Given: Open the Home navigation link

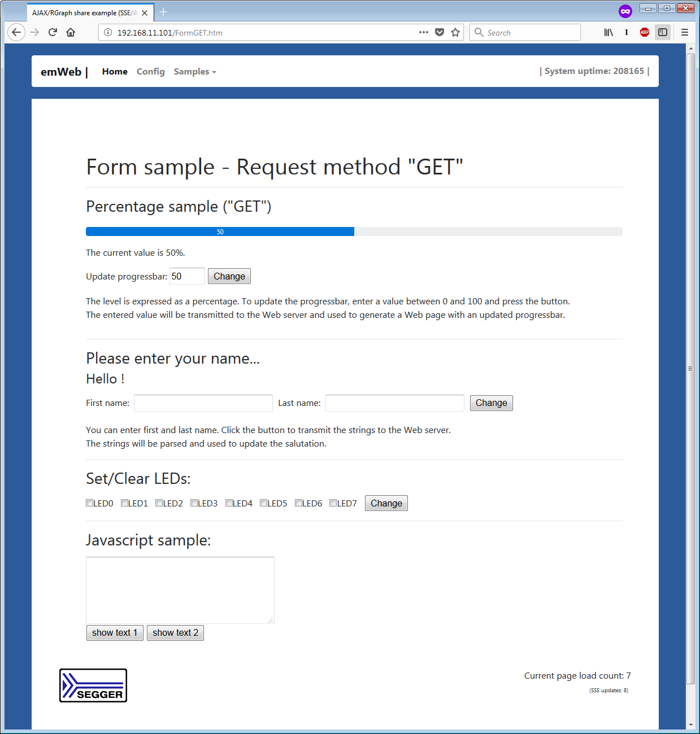Looking at the screenshot, I should pyautogui.click(x=115, y=72).
